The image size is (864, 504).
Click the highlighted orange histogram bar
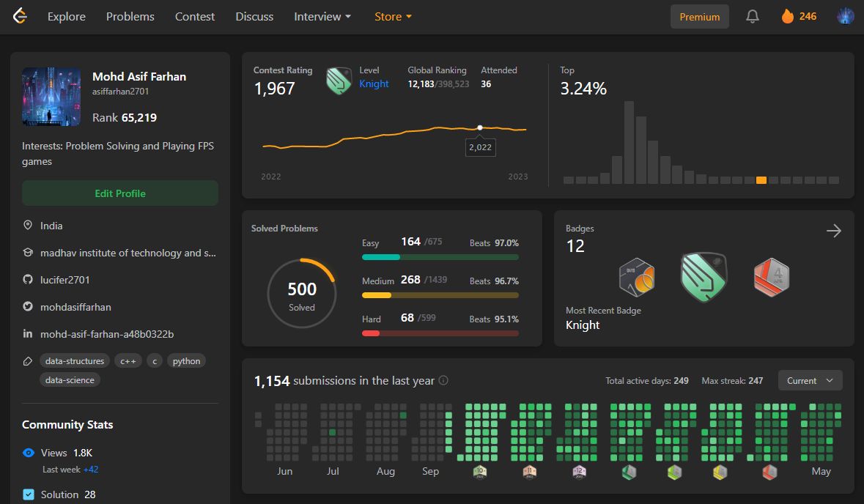(761, 180)
